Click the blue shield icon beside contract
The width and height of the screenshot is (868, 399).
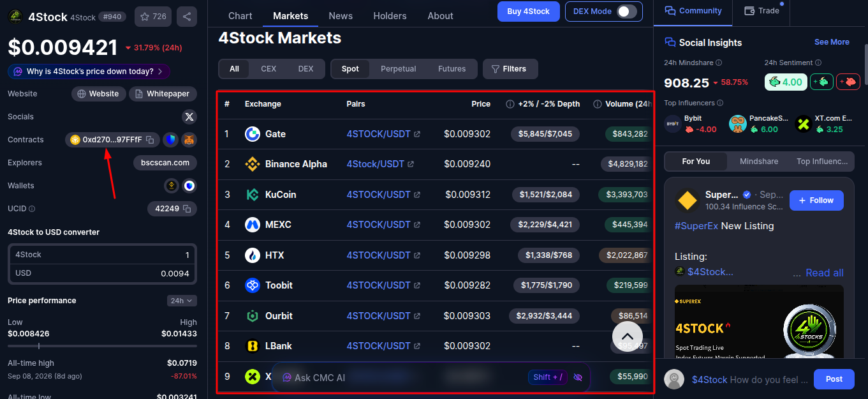click(x=170, y=140)
